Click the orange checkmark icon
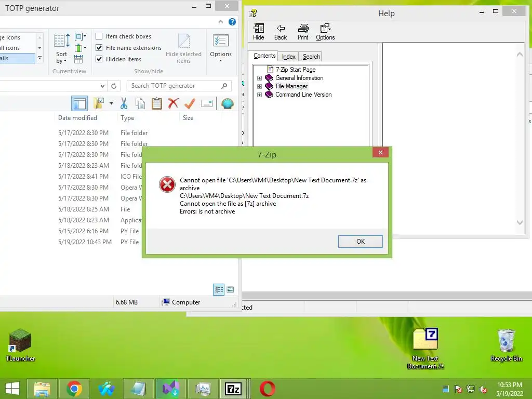Screen dimensions: 532x399 tap(190, 103)
